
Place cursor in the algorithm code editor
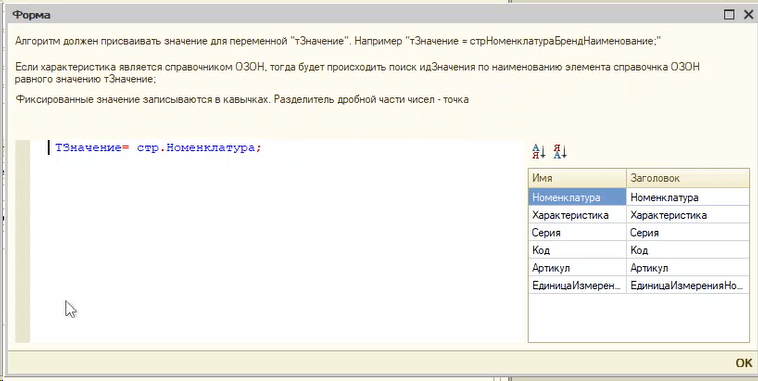click(x=277, y=242)
